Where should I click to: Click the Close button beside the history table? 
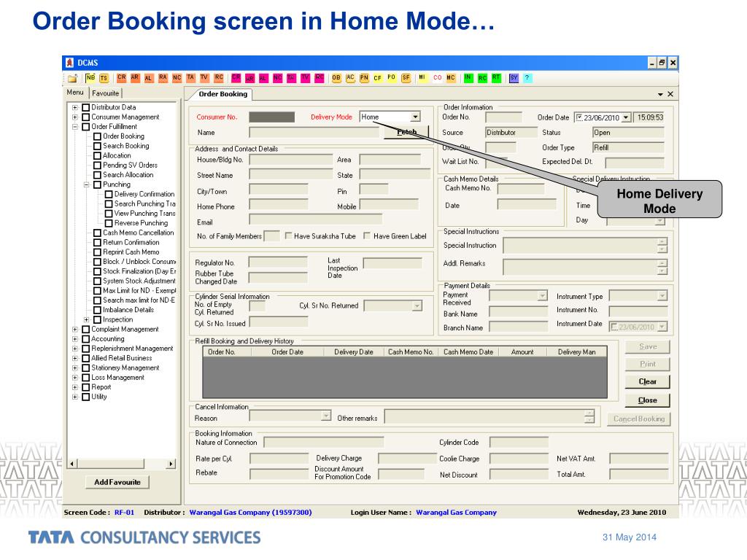(648, 400)
